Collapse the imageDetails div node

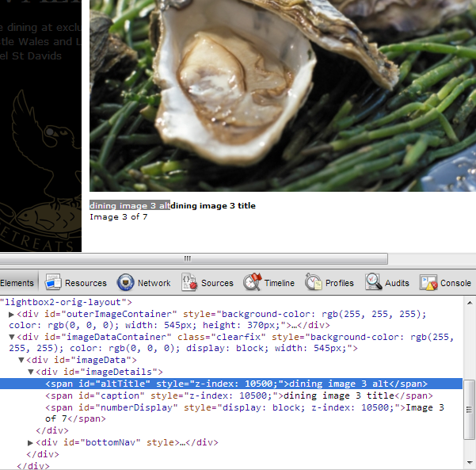pos(31,372)
